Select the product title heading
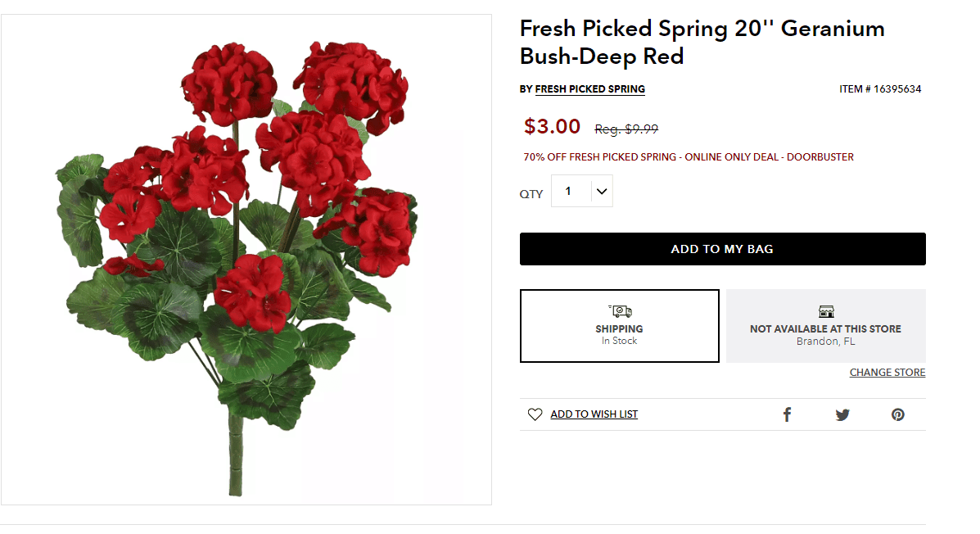 [x=702, y=41]
